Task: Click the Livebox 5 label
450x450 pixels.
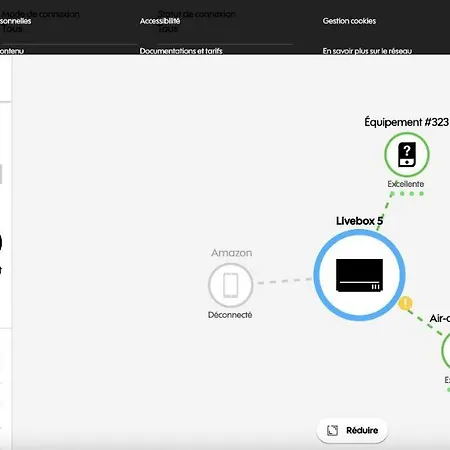Action: pos(359,221)
